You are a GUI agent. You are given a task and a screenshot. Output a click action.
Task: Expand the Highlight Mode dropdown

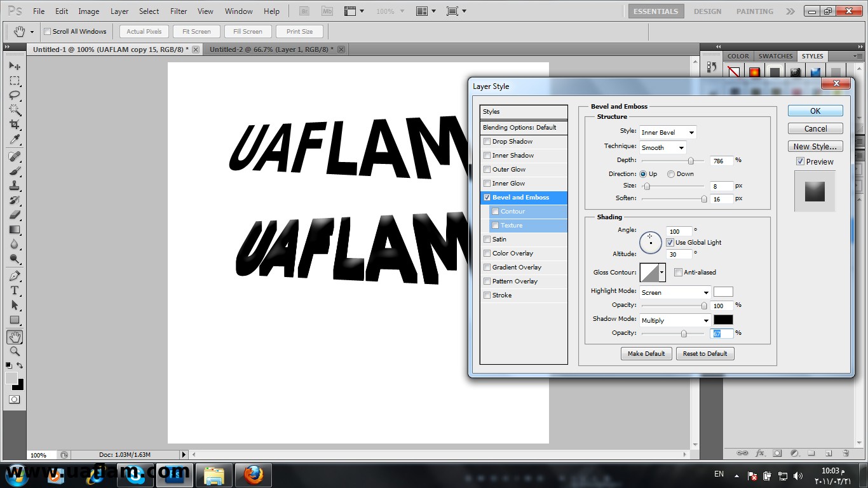675,292
